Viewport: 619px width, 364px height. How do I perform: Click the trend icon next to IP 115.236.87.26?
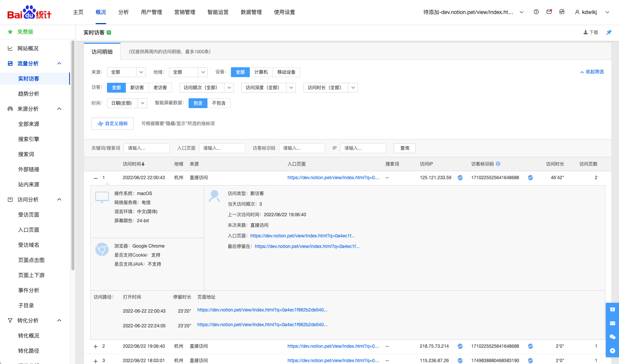click(x=460, y=361)
